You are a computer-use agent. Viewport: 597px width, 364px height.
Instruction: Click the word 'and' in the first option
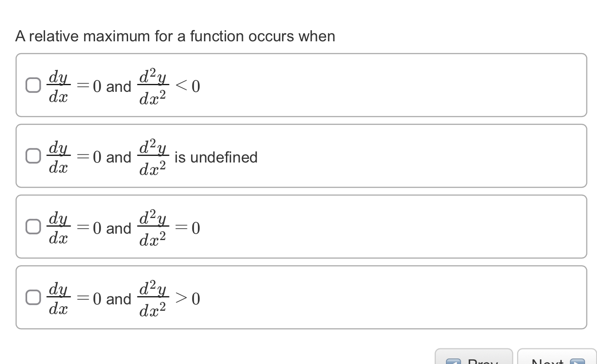click(120, 87)
